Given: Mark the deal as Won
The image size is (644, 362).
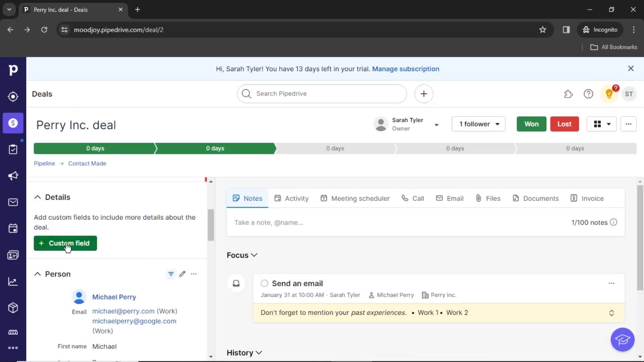Looking at the screenshot, I should (531, 124).
